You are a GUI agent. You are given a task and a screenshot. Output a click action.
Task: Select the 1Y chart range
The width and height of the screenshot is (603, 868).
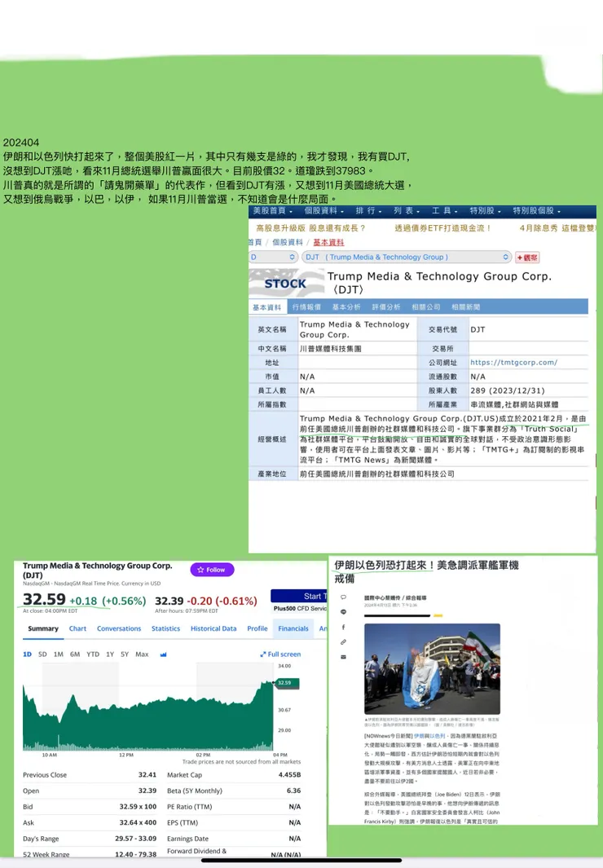[110, 654]
